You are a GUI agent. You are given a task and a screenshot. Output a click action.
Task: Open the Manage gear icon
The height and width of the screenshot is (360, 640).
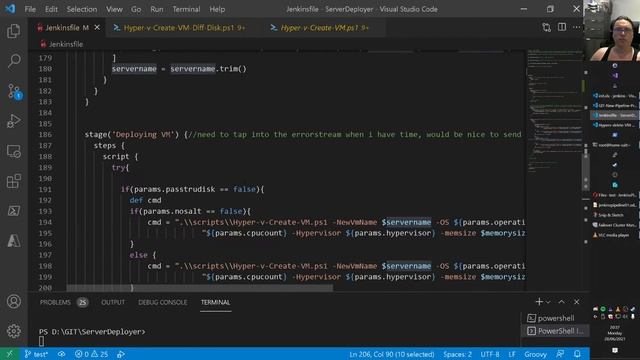[13, 331]
